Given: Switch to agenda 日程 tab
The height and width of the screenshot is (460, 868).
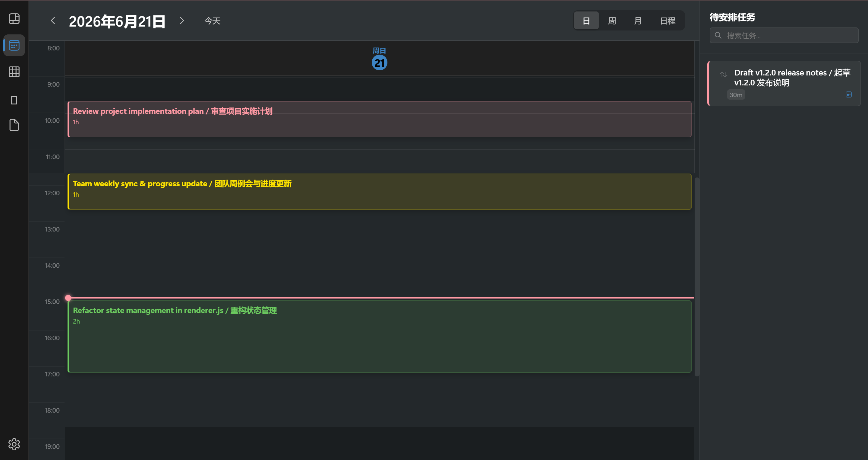Looking at the screenshot, I should [668, 21].
